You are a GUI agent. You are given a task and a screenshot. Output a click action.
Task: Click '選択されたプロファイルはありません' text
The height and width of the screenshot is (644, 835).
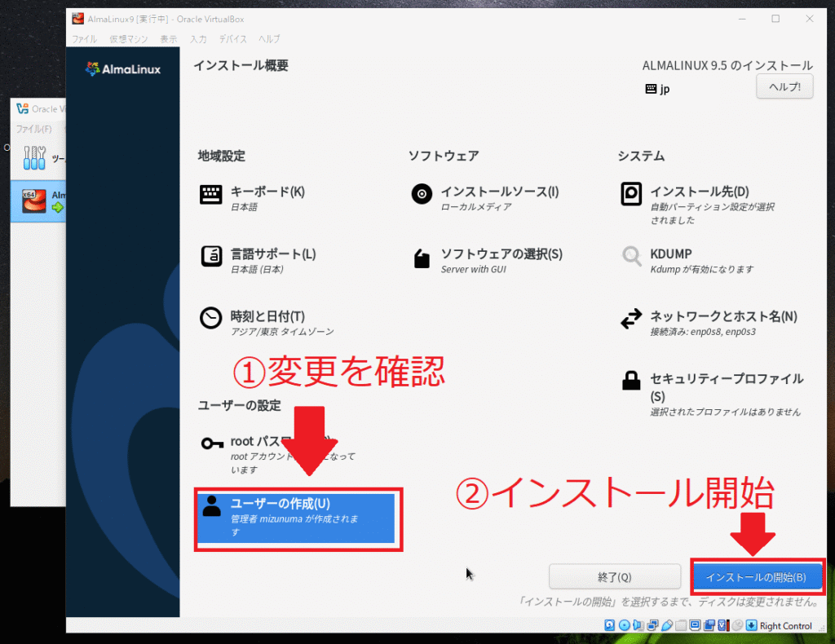[x=725, y=412]
